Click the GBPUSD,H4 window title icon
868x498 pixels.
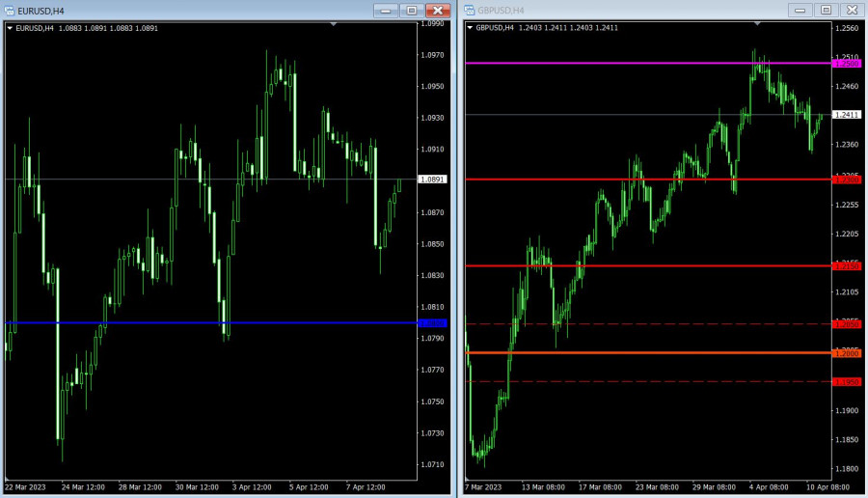pos(470,11)
